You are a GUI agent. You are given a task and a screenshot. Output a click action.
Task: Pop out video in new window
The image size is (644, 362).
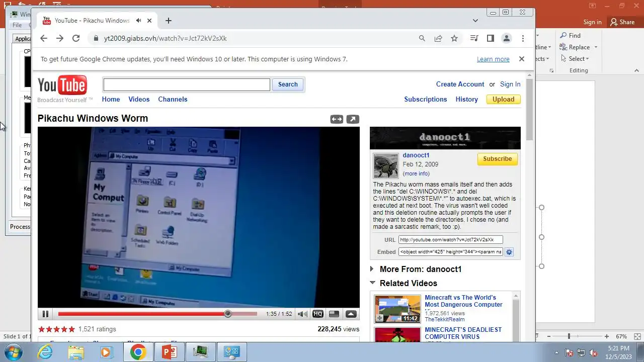[x=353, y=119]
